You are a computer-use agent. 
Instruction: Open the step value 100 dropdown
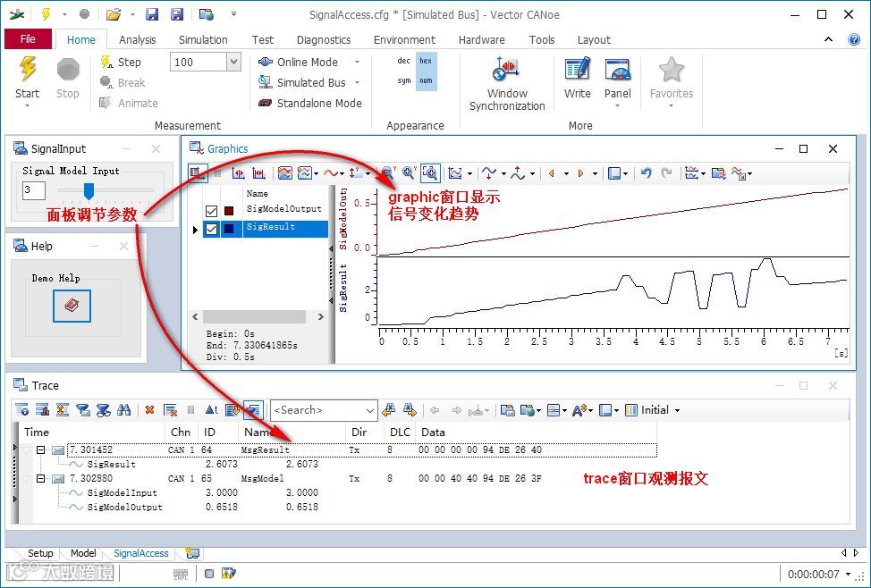(x=234, y=62)
